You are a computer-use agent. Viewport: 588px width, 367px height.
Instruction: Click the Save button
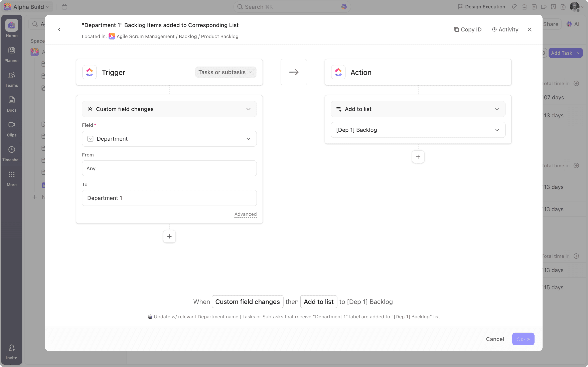523,339
